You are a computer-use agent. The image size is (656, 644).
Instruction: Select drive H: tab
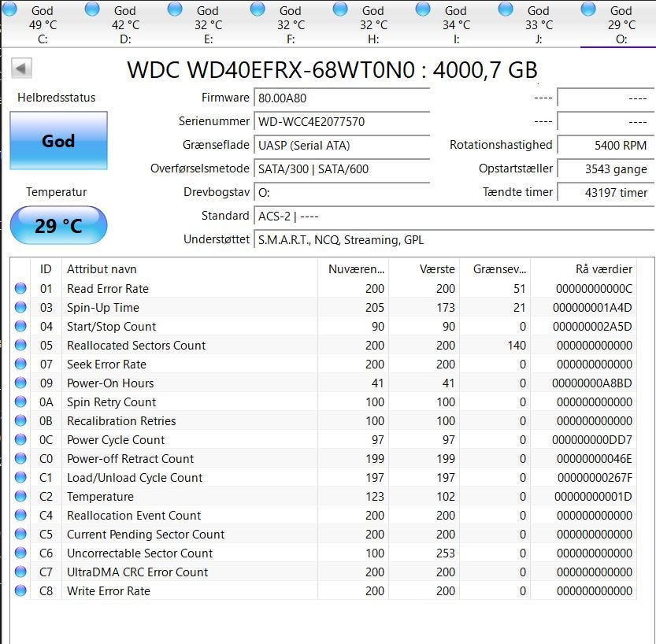coord(373,24)
